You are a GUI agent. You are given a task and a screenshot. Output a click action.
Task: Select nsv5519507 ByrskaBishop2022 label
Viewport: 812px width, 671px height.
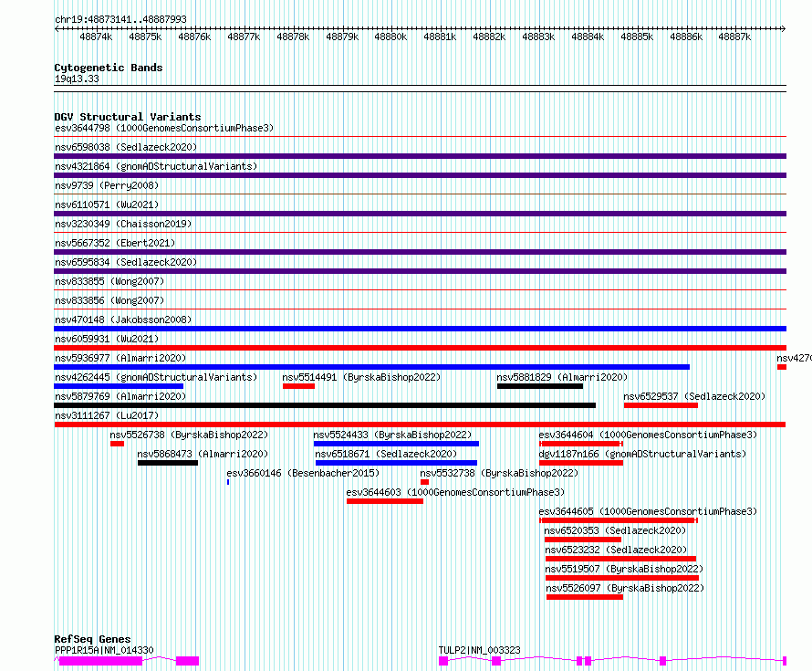pos(625,569)
